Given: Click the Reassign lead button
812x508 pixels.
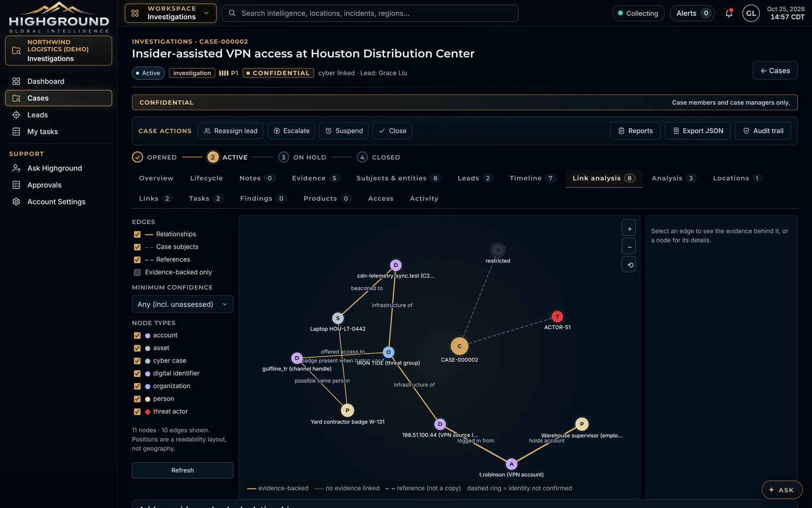Looking at the screenshot, I should pyautogui.click(x=231, y=131).
